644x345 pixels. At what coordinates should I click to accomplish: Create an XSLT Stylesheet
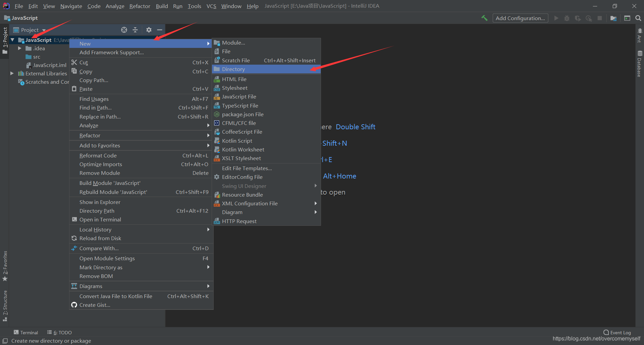pyautogui.click(x=266, y=158)
